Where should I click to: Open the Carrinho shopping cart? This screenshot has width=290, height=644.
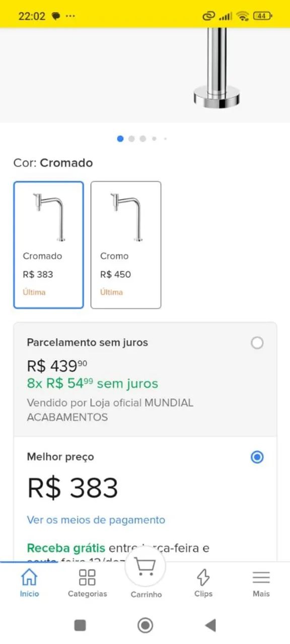146,566
